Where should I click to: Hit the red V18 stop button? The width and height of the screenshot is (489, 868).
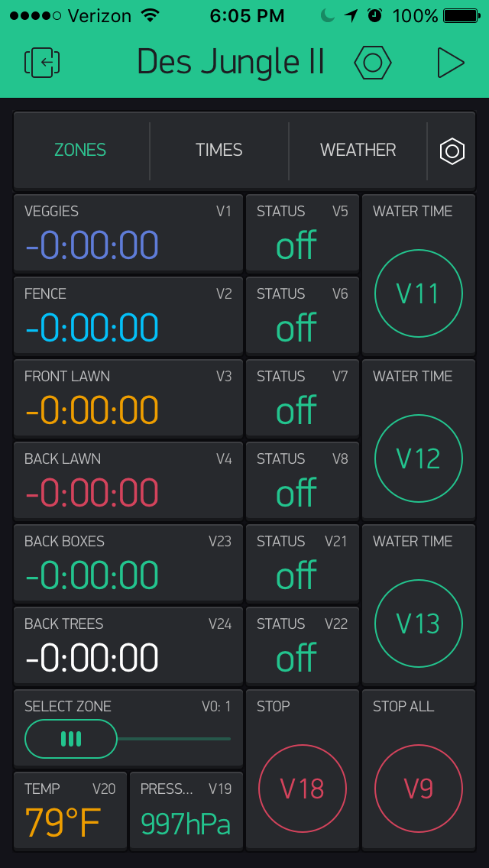(x=303, y=788)
